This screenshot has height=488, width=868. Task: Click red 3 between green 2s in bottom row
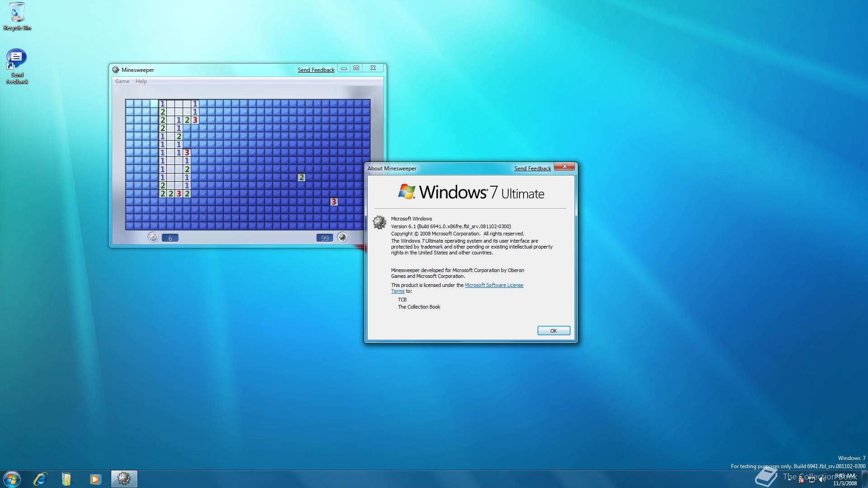click(x=179, y=194)
